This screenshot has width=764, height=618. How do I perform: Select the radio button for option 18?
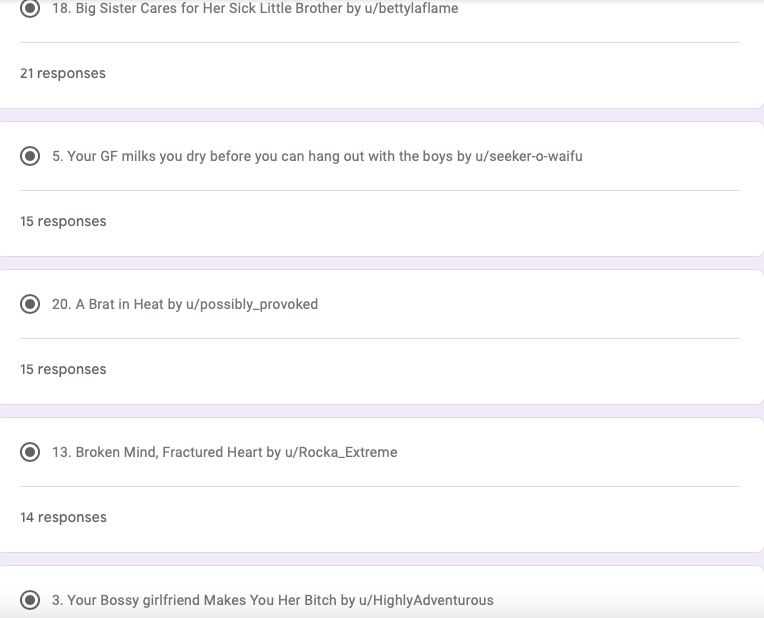point(31,8)
